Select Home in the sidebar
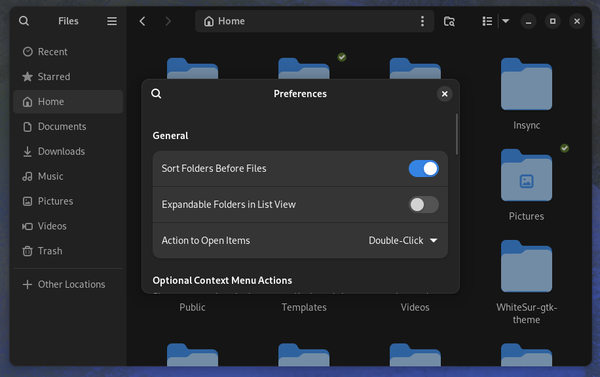The width and height of the screenshot is (600, 377). pyautogui.click(x=68, y=101)
